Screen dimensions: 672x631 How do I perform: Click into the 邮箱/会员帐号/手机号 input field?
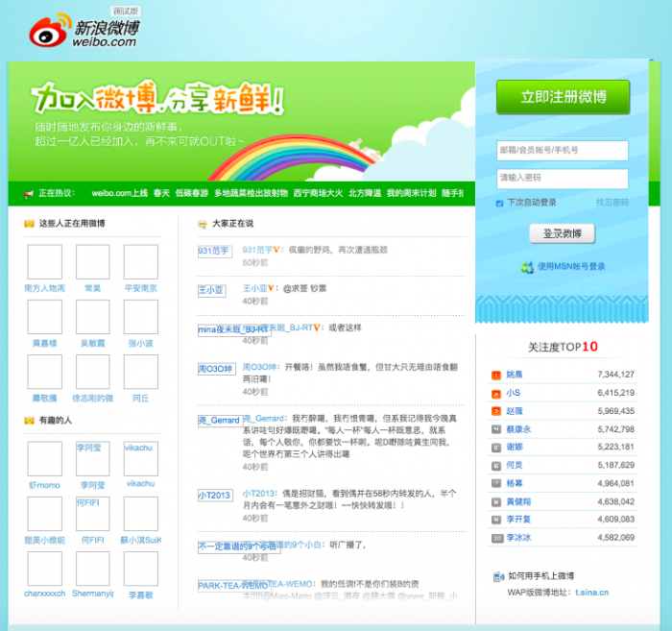tap(563, 151)
